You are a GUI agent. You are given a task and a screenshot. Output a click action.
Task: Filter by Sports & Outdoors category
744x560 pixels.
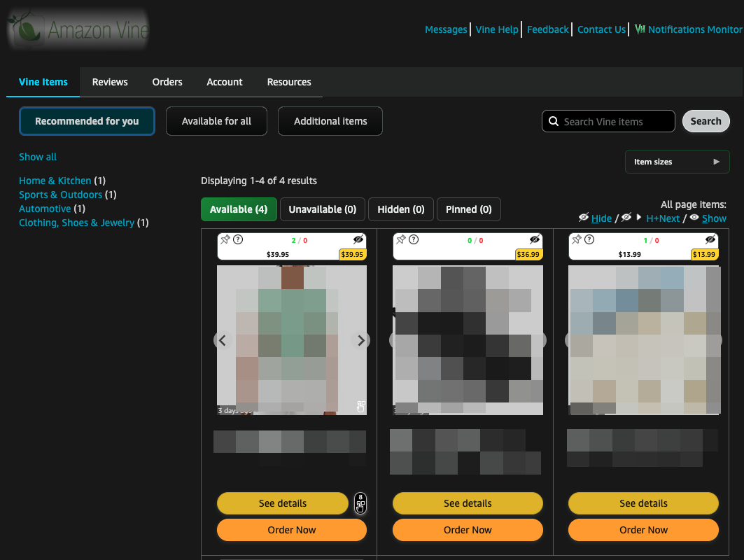coord(60,195)
